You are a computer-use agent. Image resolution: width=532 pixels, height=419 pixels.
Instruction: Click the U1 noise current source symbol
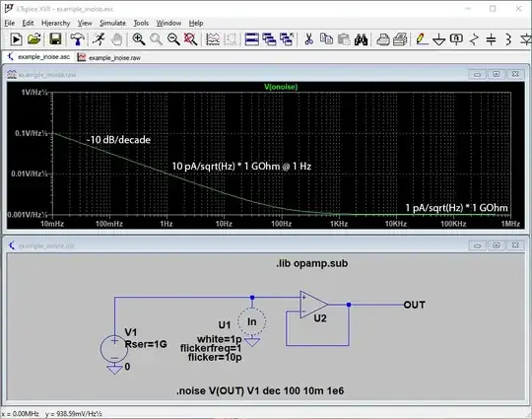[x=252, y=321]
